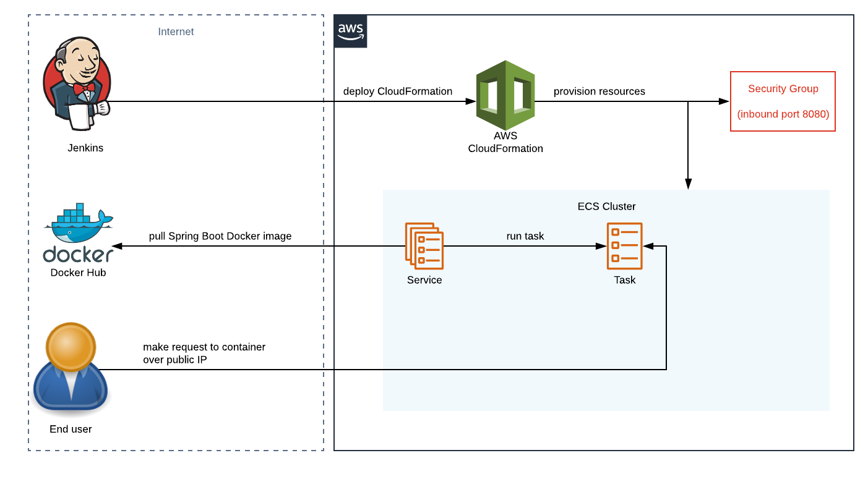The width and height of the screenshot is (868, 479).
Task: Select the 'Jenkins' caption text
Action: click(85, 148)
